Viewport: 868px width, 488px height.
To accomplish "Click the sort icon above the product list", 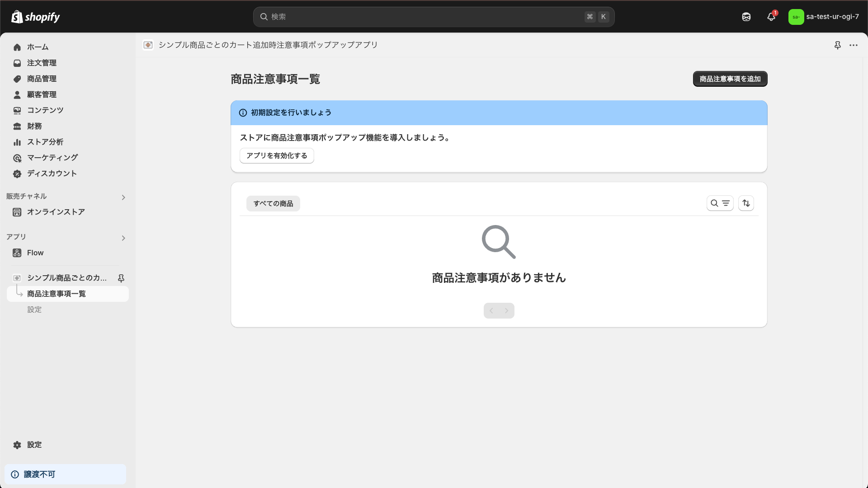I will (x=745, y=203).
